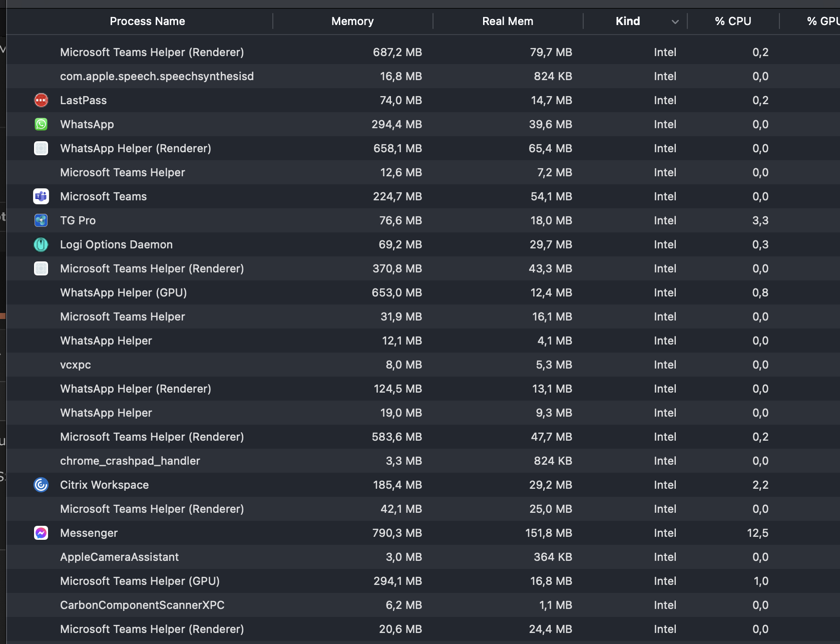840x644 pixels.
Task: Select the WhatsApp name in the 294,4 MB row
Action: click(x=87, y=124)
